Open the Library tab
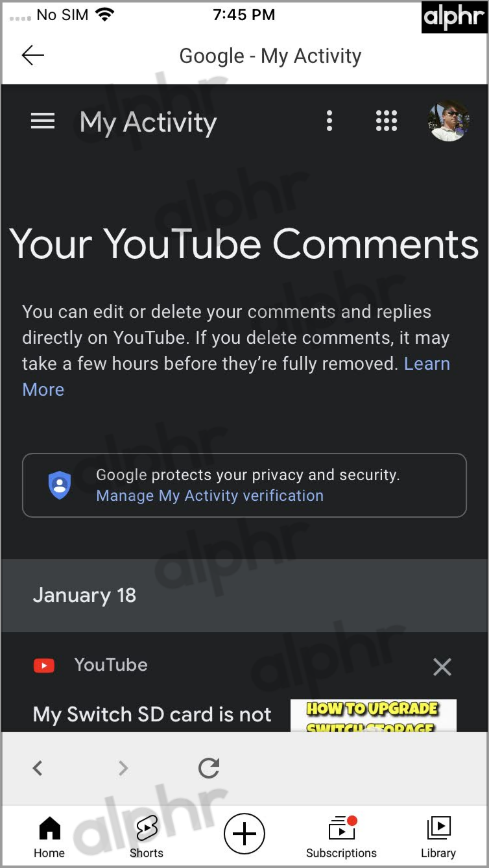 click(438, 837)
